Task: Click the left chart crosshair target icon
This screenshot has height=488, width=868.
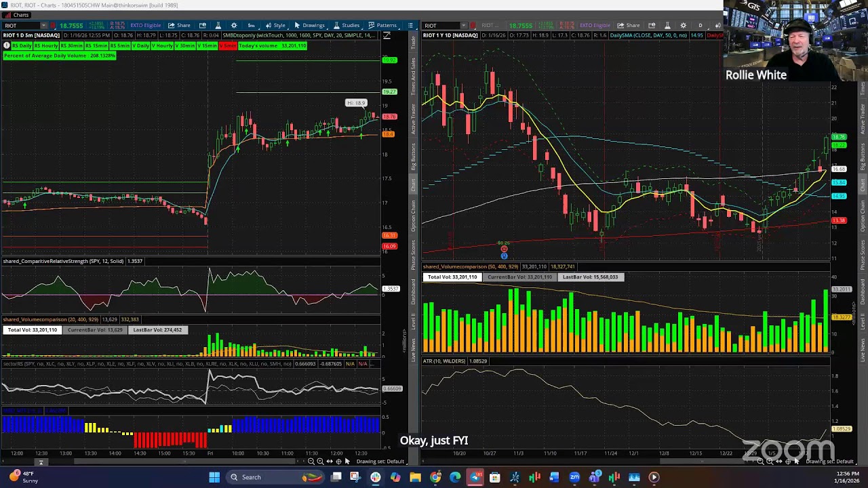Action: click(x=339, y=462)
